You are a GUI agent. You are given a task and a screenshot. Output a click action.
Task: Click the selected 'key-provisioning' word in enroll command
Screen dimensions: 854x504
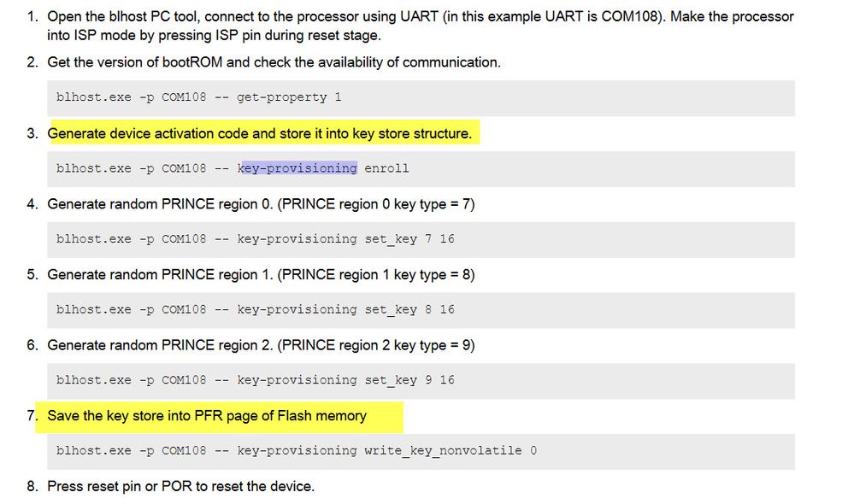tap(297, 168)
